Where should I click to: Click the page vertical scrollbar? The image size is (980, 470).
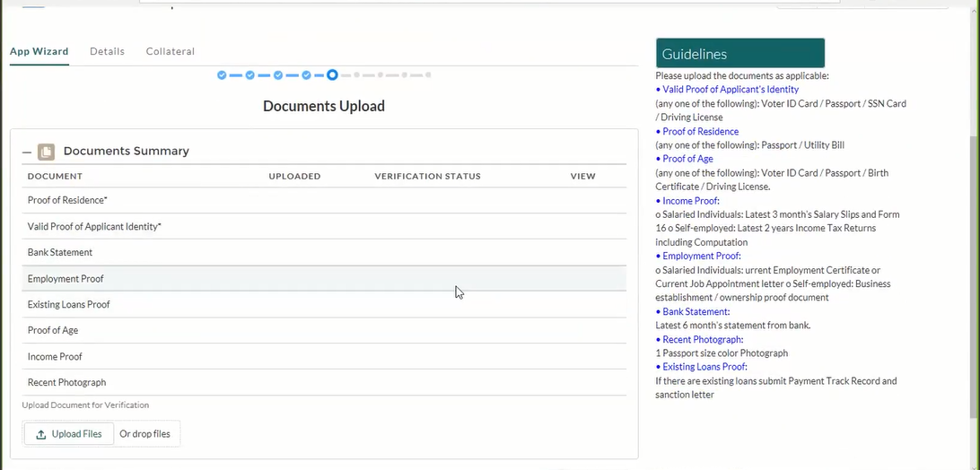tap(975, 275)
